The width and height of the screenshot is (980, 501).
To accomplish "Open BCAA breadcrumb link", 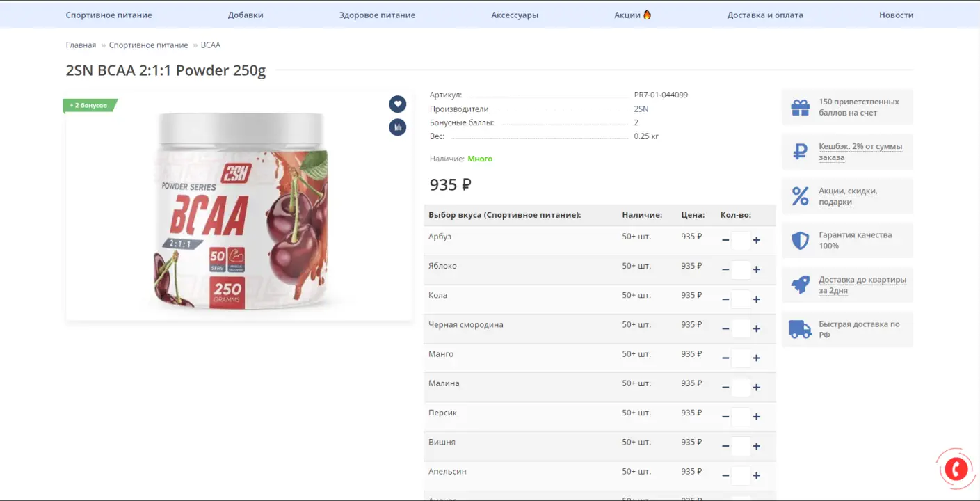I will tap(210, 45).
